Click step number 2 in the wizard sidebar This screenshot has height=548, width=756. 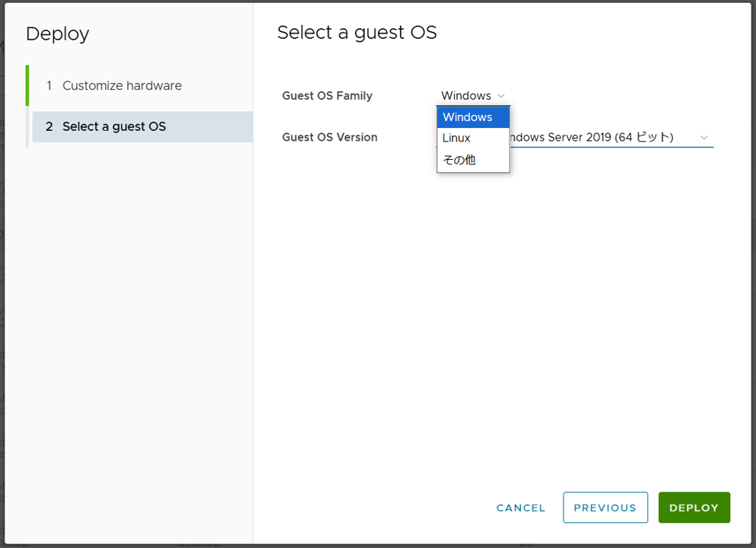(x=49, y=126)
